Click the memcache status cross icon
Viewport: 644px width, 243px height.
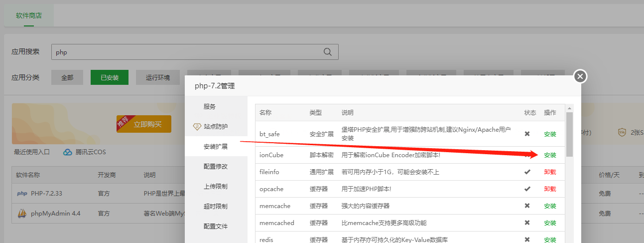point(527,206)
